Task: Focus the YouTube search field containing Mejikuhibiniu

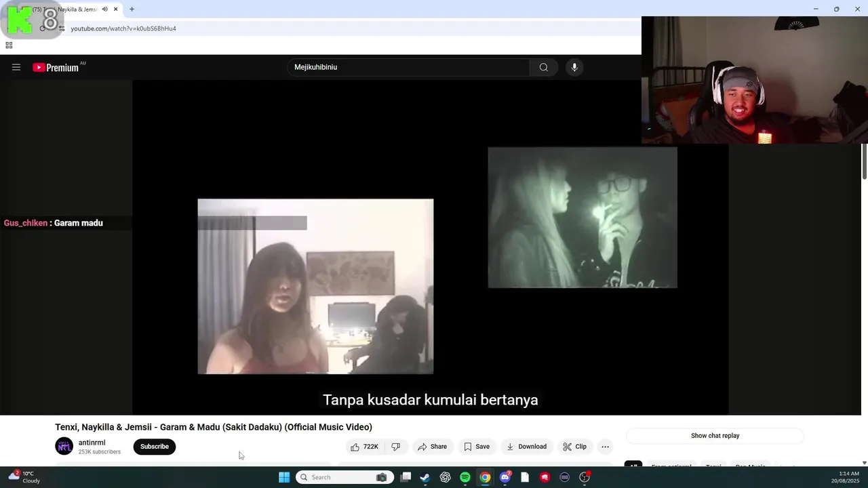Action: 408,67
